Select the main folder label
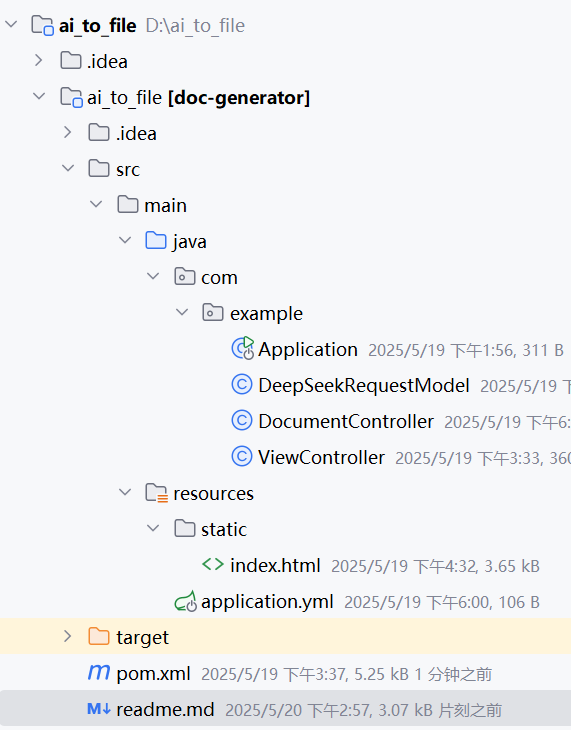The image size is (571, 730). (165, 206)
